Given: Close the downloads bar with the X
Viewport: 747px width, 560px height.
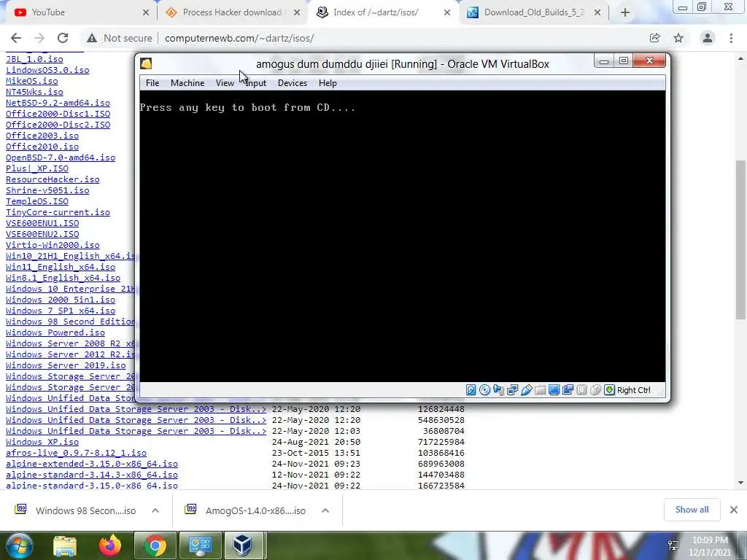Looking at the screenshot, I should [x=734, y=510].
